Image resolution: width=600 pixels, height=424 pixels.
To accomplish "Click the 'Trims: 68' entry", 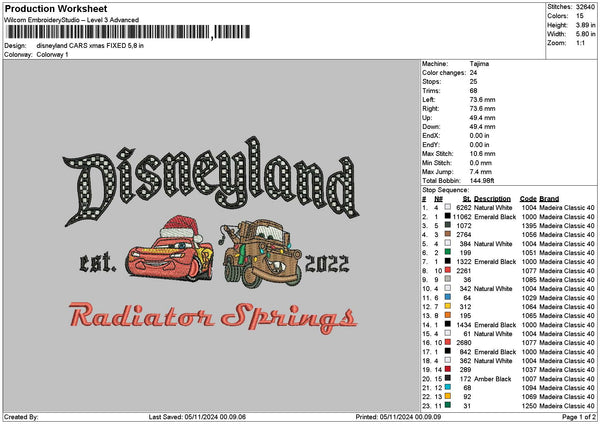I will pos(450,91).
